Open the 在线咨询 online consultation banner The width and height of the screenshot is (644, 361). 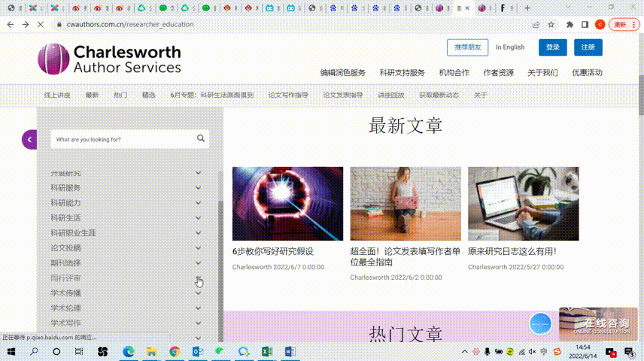click(598, 324)
